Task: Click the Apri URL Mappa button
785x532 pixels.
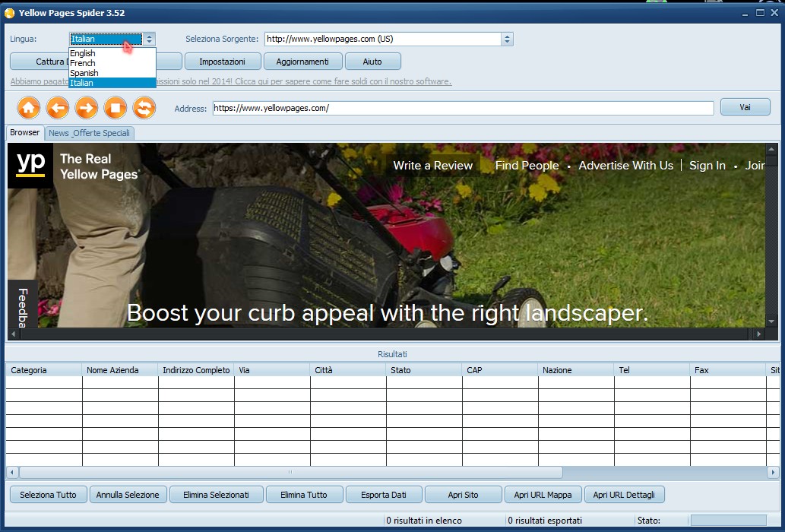Action: (543, 495)
